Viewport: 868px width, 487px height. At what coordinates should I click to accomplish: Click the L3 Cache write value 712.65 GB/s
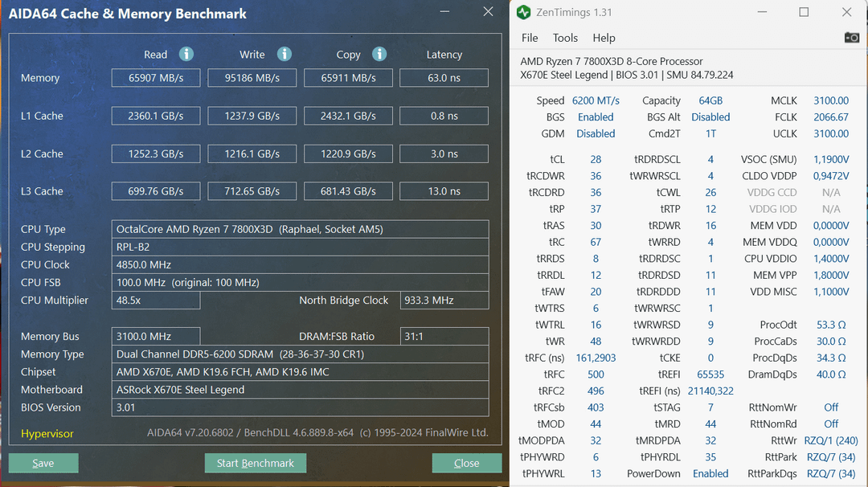click(252, 191)
